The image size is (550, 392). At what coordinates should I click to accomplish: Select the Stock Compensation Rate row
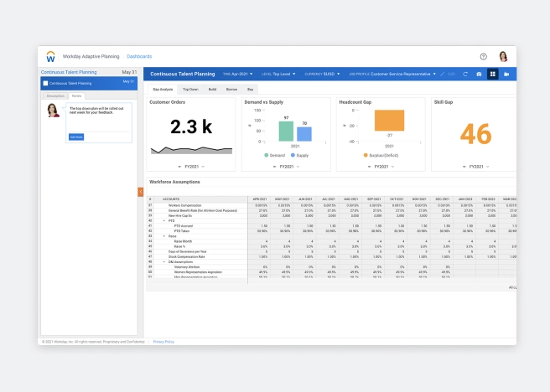tap(331, 257)
